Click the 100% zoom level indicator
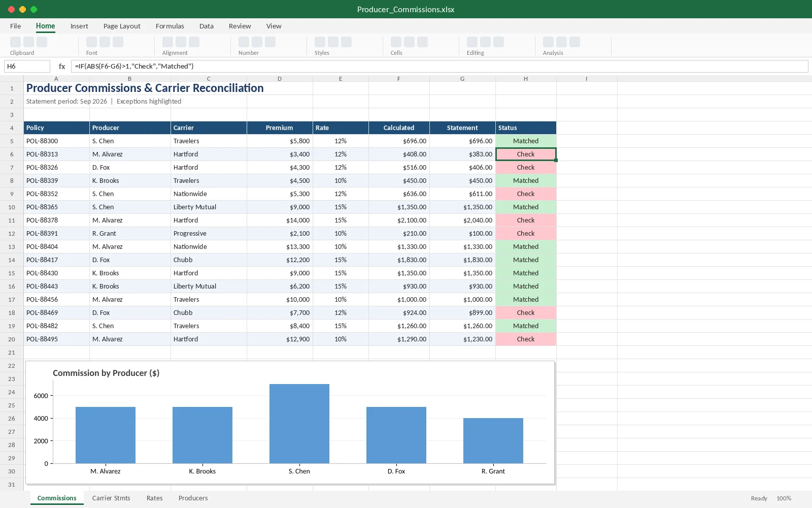812x508 pixels. click(784, 498)
